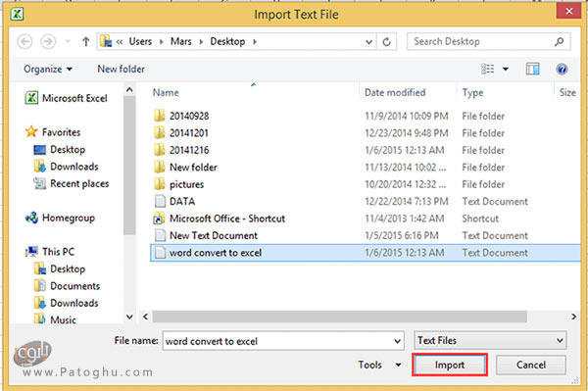Open Desktop under This PC
The width and height of the screenshot is (588, 391).
(x=59, y=269)
